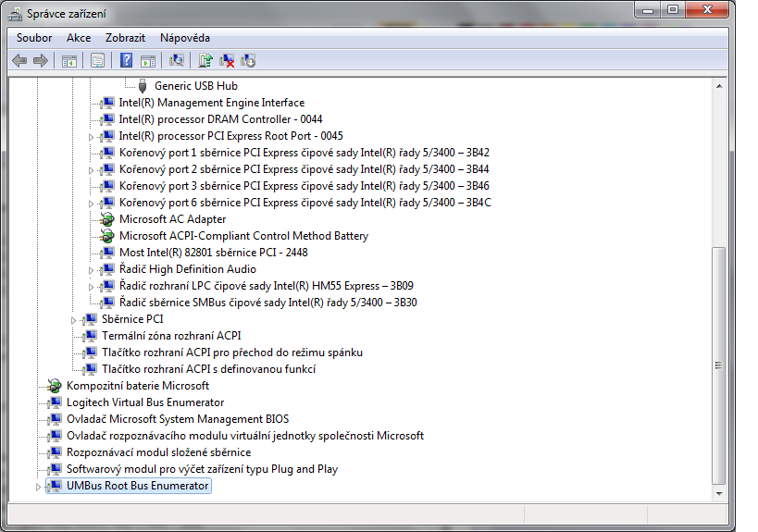Click icon beside UMBus Root Bus Enumerator
This screenshot has height=532, width=758.
pos(55,486)
